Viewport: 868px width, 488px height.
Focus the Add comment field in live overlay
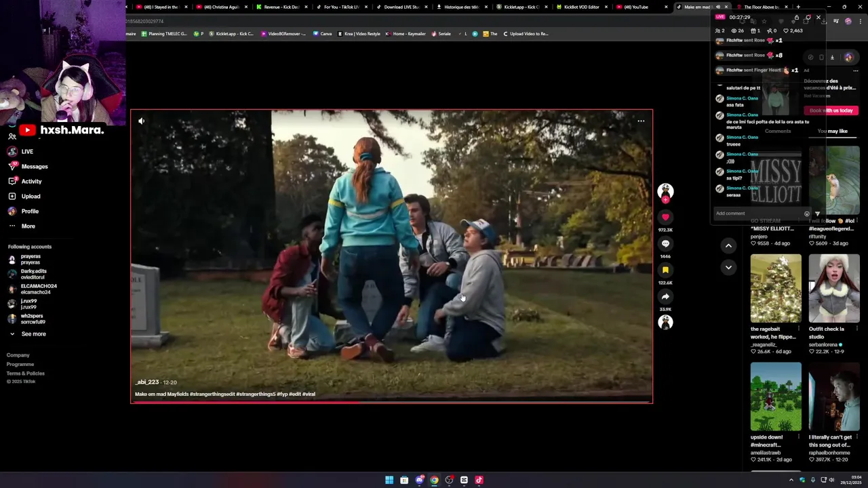(x=758, y=213)
